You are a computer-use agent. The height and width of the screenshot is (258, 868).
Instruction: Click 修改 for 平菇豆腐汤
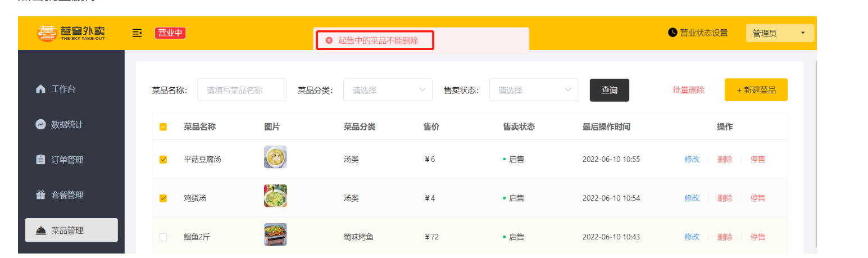click(x=692, y=160)
